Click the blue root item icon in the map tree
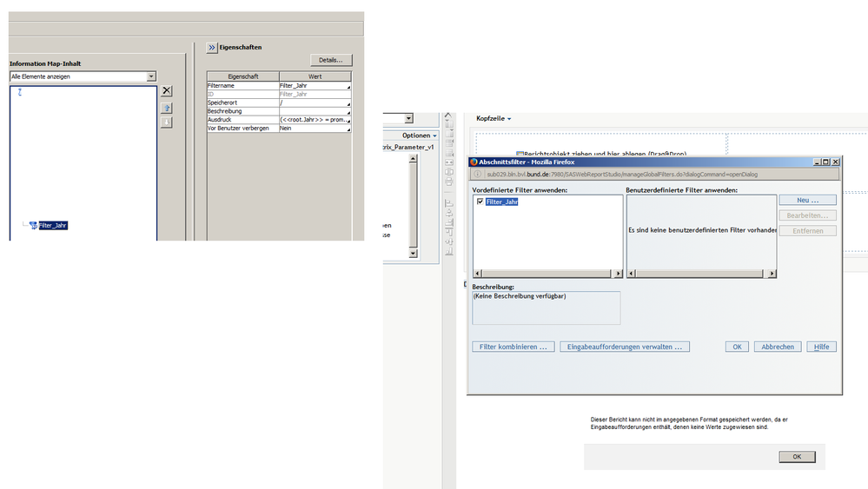 tap(20, 92)
